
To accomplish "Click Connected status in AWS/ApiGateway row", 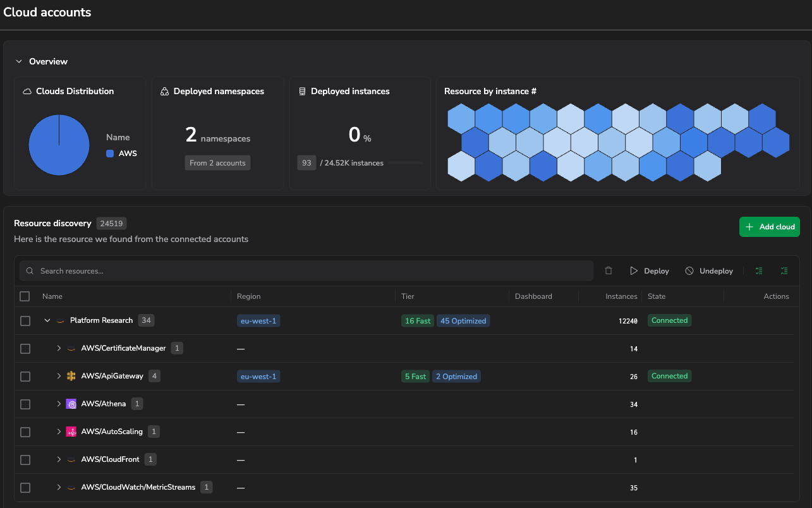I will click(x=669, y=376).
